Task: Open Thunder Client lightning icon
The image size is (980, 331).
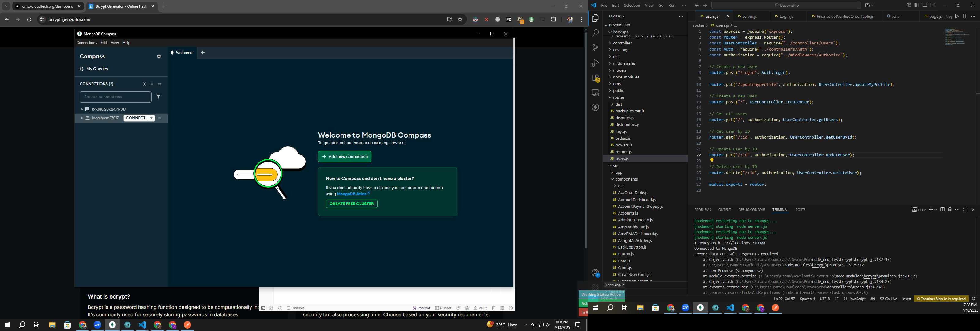Action: [595, 107]
